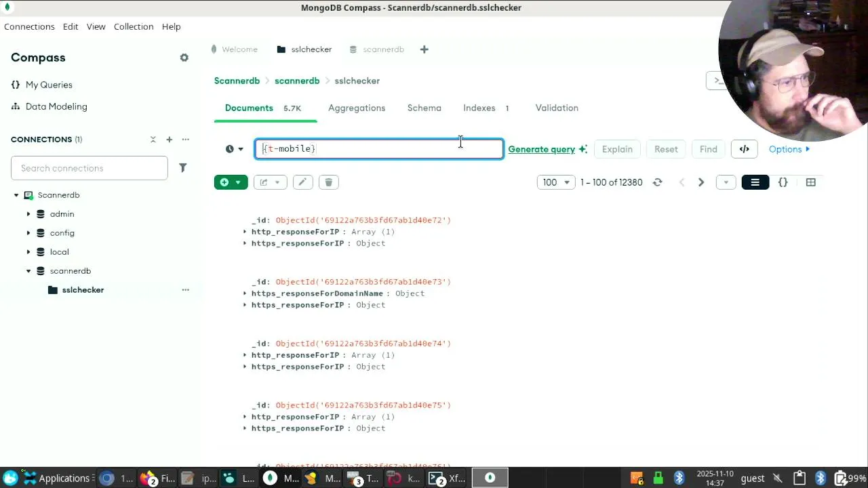Open the export data dropdown
Screen dimensions: 868x488
270,182
